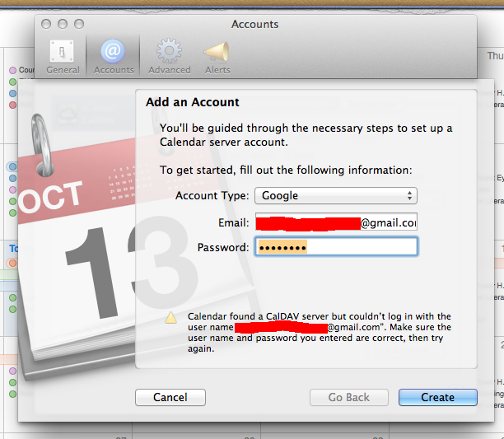Screen dimensions: 504x439
Task: Click the Accounts window title text
Action: point(255,25)
